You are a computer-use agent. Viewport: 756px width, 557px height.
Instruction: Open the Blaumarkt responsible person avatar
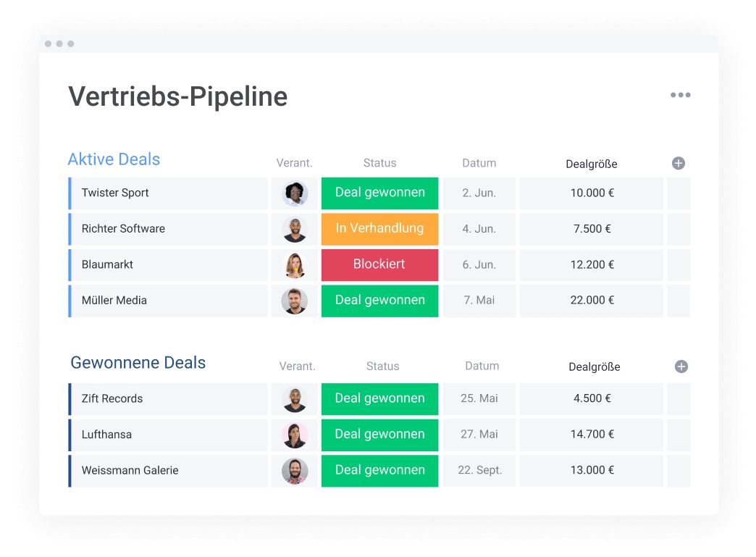pos(295,265)
